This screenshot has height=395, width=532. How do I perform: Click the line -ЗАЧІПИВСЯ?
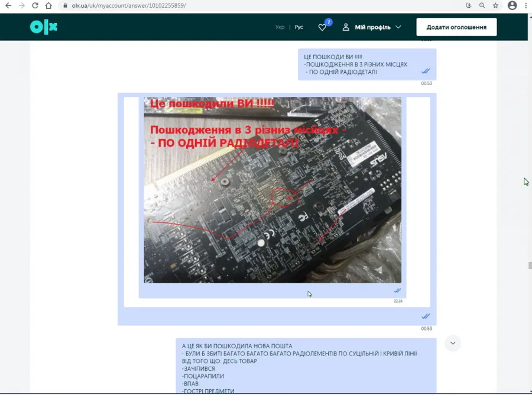pos(199,368)
